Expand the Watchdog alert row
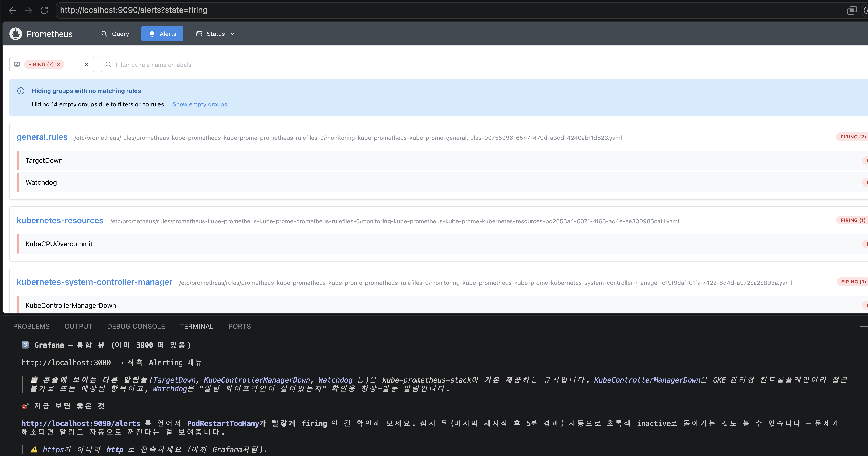The width and height of the screenshot is (868, 456). [x=442, y=183]
